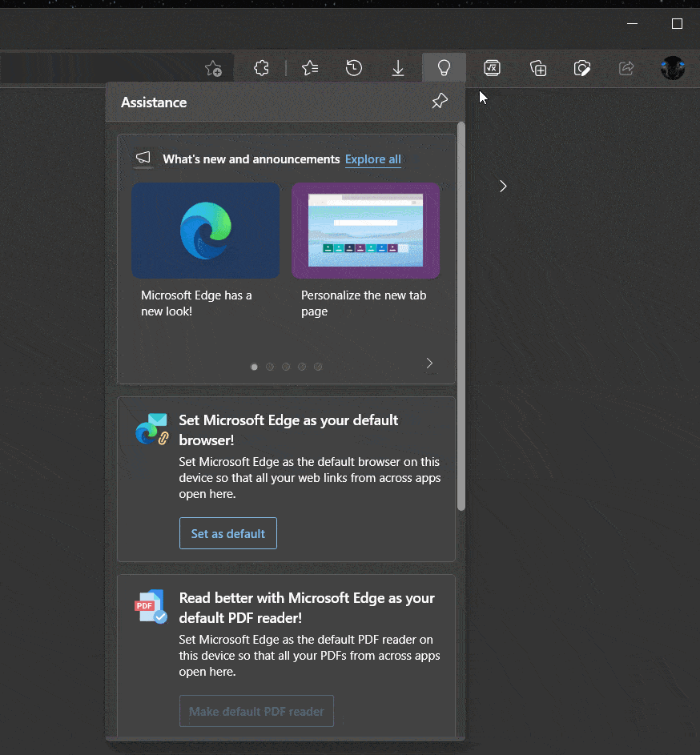Image resolution: width=700 pixels, height=755 pixels.
Task: Click the megaphone announcements icon
Action: tap(143, 159)
